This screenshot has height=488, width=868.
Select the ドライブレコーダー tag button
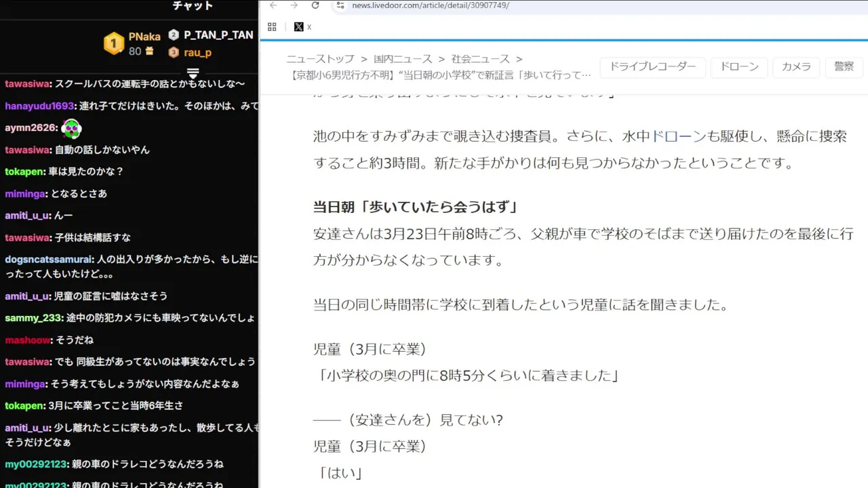(x=653, y=66)
